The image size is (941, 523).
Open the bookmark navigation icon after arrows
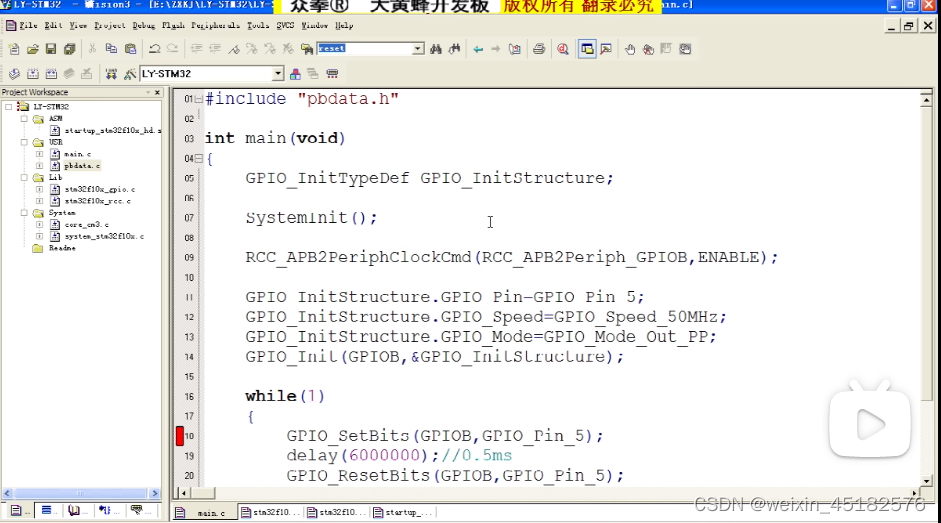(x=515, y=49)
